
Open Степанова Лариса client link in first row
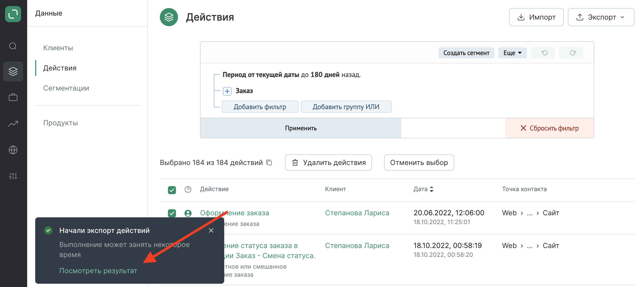(x=357, y=213)
